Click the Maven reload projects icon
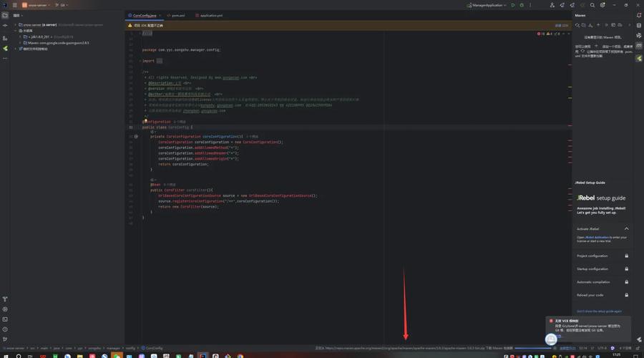Image resolution: width=644 pixels, height=358 pixels. click(578, 25)
